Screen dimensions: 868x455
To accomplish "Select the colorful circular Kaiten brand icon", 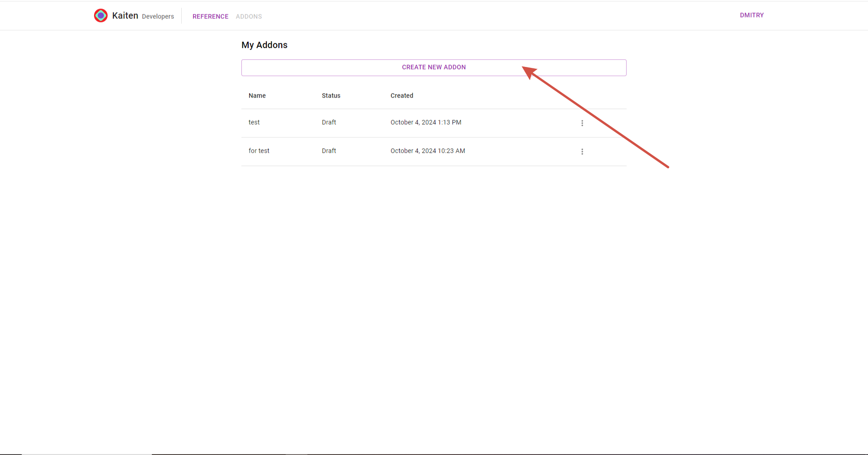I will pos(100,15).
